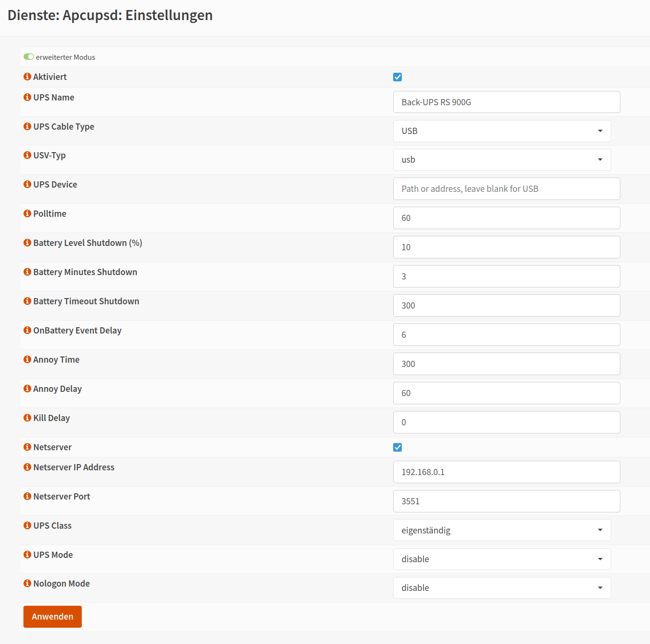This screenshot has height=644, width=650.
Task: Click info icon next to Netserver Port
Action: tap(27, 496)
